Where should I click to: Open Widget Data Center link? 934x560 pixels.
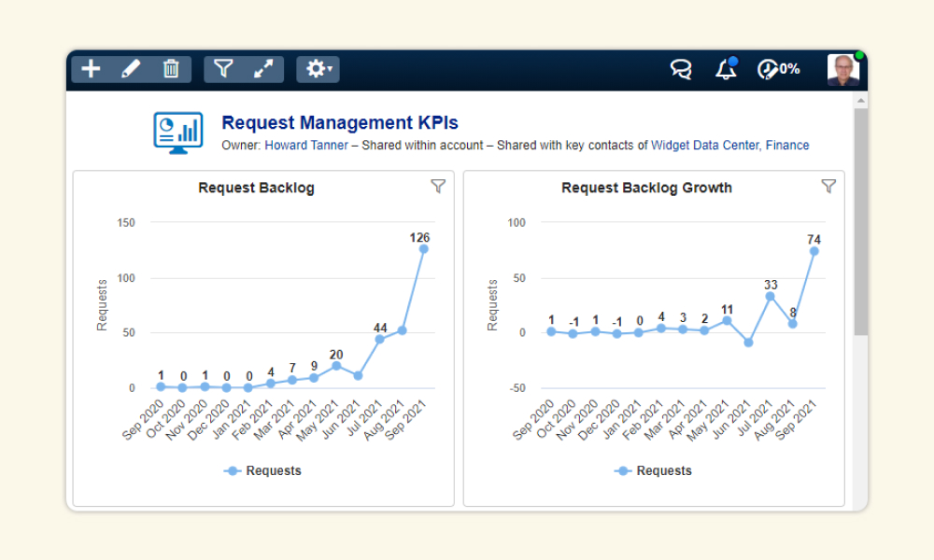pyautogui.click(x=704, y=146)
